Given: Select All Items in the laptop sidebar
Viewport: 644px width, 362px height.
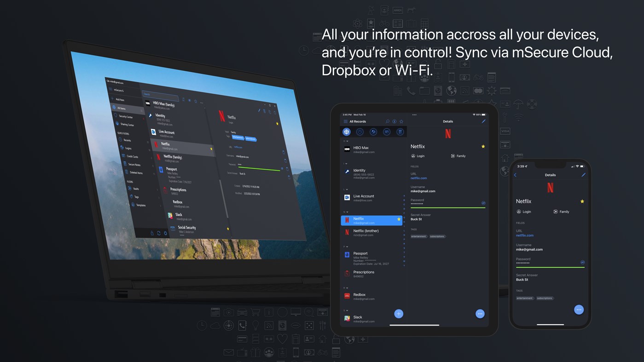Looking at the screenshot, I should point(128,109).
